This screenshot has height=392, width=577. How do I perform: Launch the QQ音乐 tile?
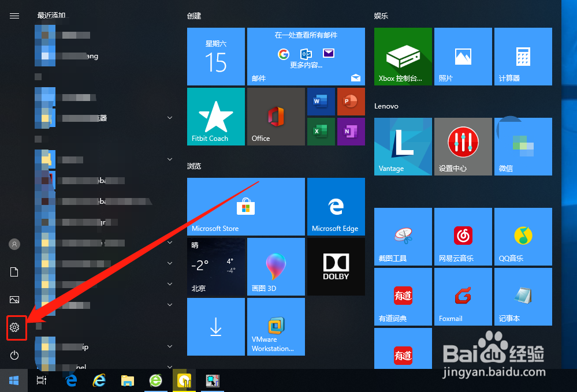[523, 237]
